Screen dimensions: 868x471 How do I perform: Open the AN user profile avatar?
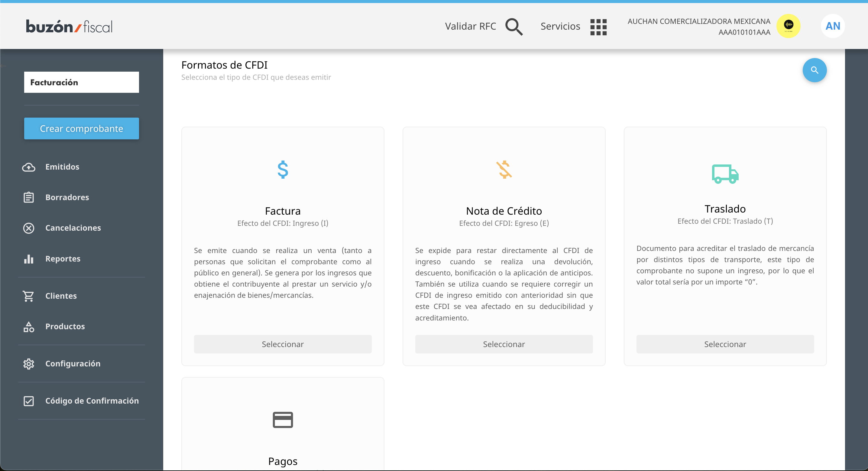[x=833, y=26]
